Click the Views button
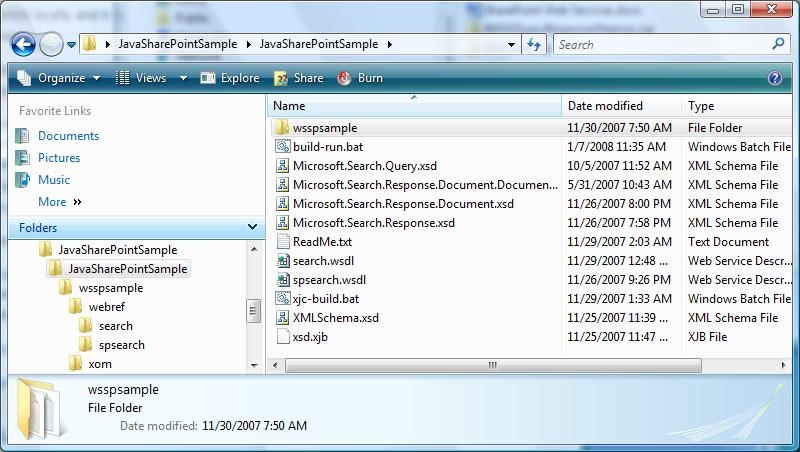The height and width of the screenshot is (452, 800). (141, 78)
